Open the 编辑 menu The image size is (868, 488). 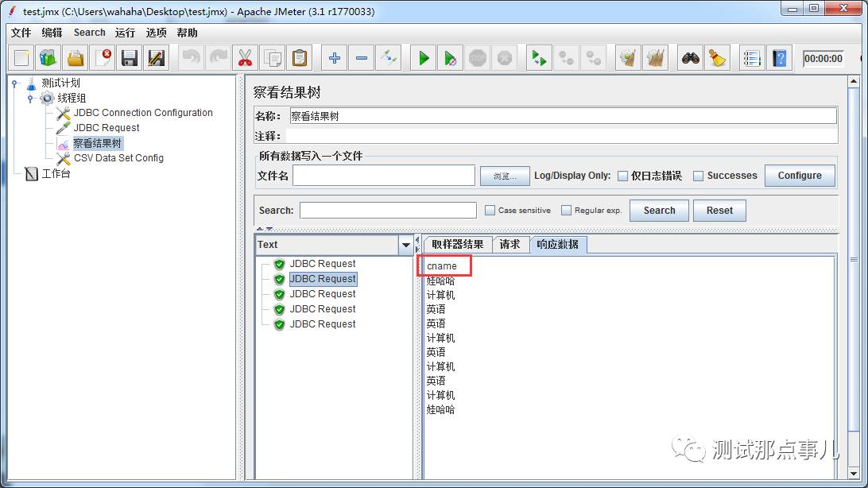click(52, 33)
